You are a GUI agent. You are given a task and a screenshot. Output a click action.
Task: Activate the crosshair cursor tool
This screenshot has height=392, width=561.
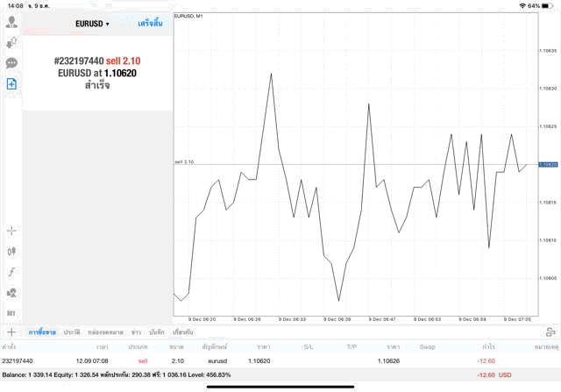coord(11,231)
